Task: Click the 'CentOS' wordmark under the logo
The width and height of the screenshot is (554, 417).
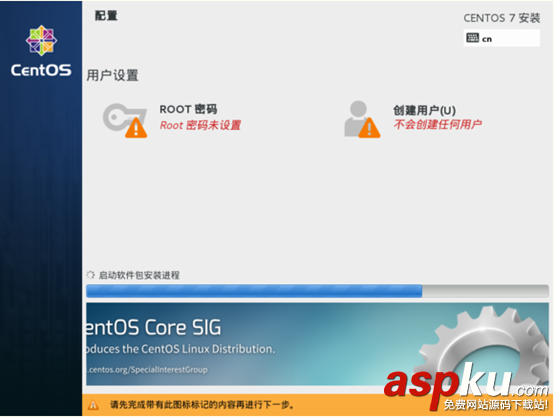Action: click(x=41, y=70)
